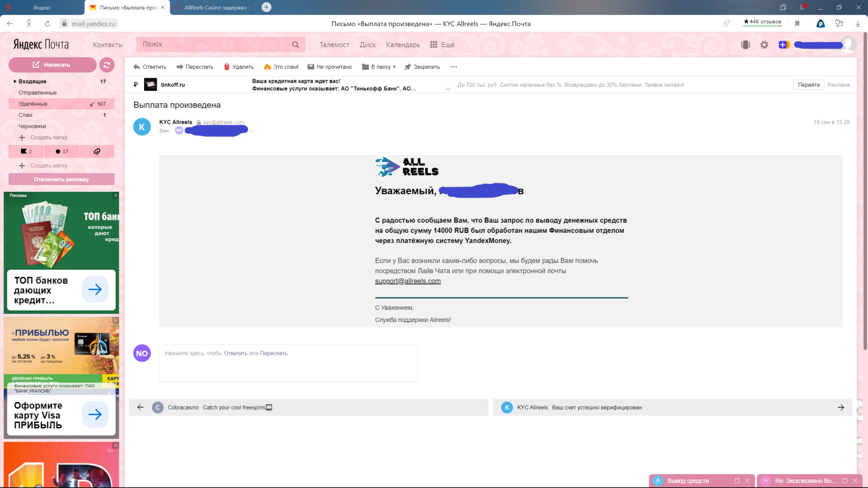Switch to the Яндекс browser tab
The height and width of the screenshot is (488, 868).
pos(42,7)
